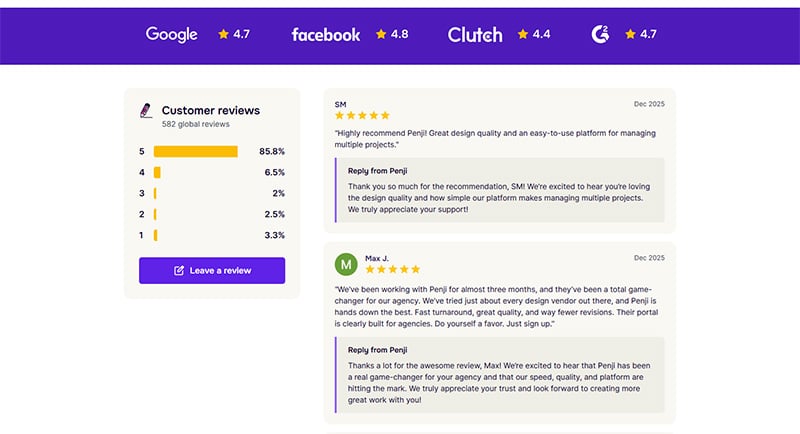The width and height of the screenshot is (800, 434).
Task: Click Max J.'s green avatar icon
Action: click(x=346, y=264)
